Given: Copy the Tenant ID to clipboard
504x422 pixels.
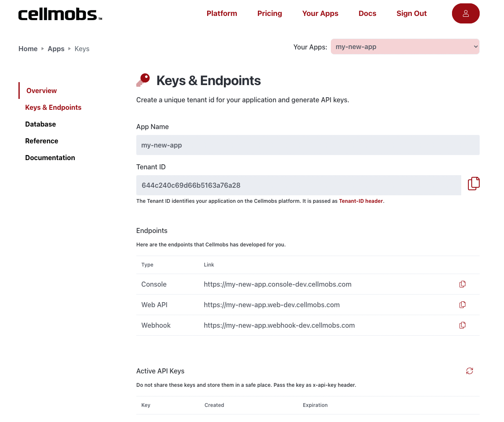Looking at the screenshot, I should [474, 184].
